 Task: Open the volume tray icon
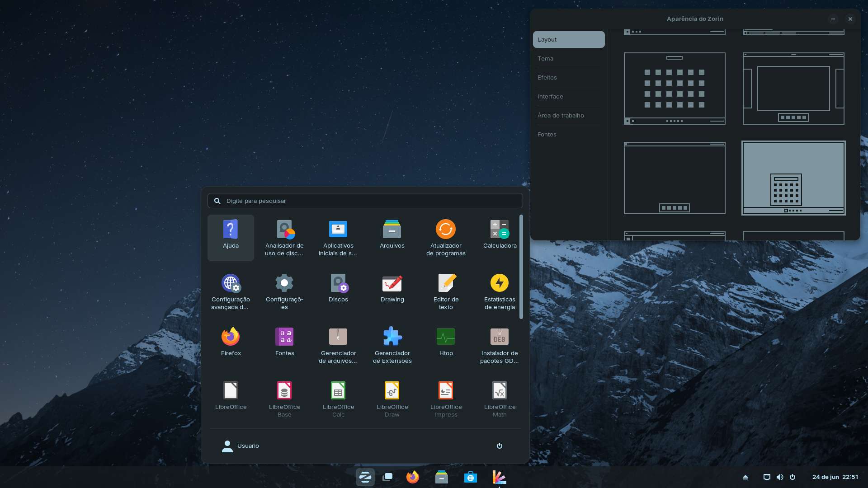tap(780, 477)
